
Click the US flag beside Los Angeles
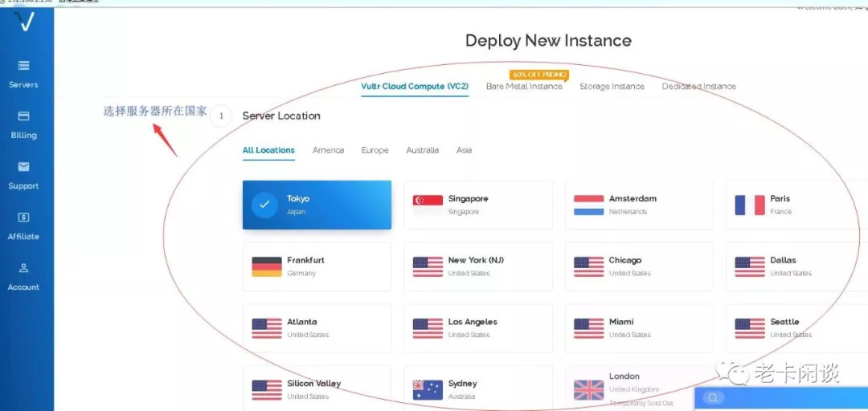tap(428, 328)
